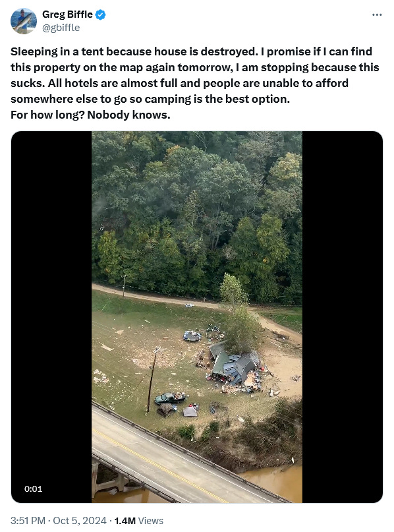Click the small gray tent in video

[x=190, y=411]
